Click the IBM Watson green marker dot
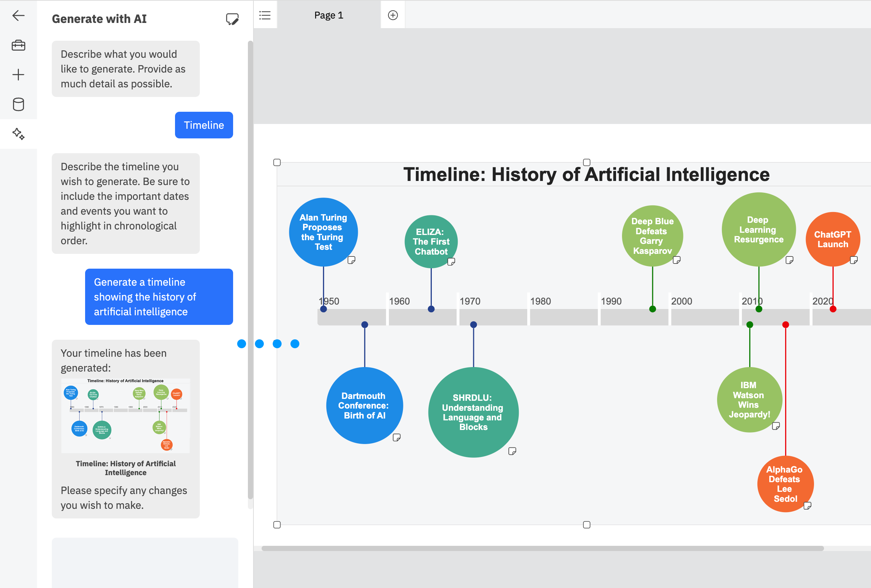 (750, 325)
